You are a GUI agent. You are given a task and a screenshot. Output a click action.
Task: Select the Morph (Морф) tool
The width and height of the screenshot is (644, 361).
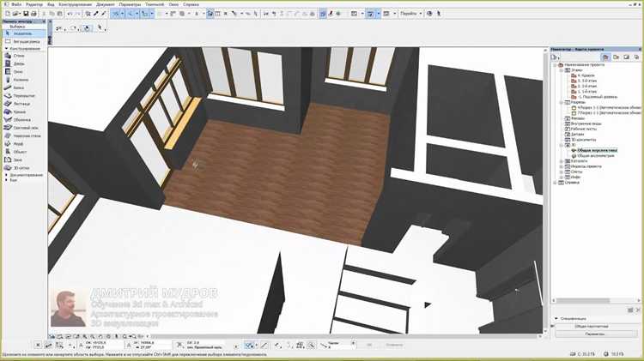[x=24, y=143]
